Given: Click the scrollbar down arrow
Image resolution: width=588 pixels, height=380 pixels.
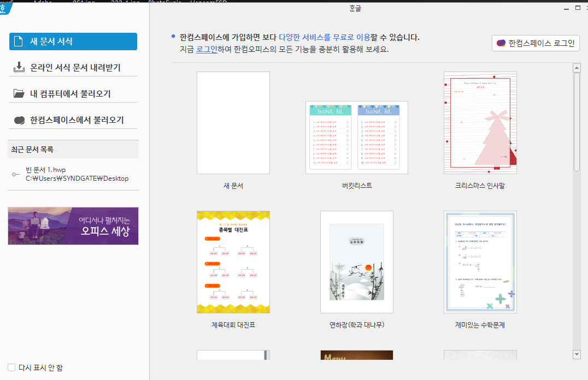Looking at the screenshot, I should tap(576, 354).
